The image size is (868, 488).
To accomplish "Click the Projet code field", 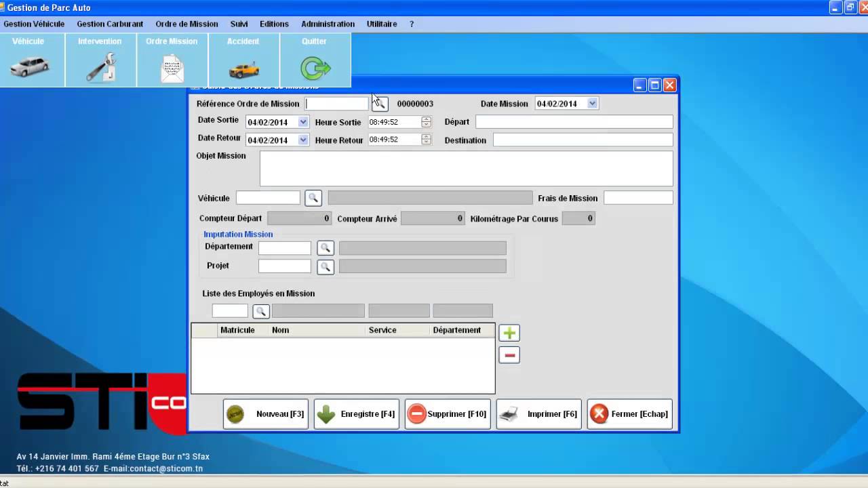I will 285,267.
